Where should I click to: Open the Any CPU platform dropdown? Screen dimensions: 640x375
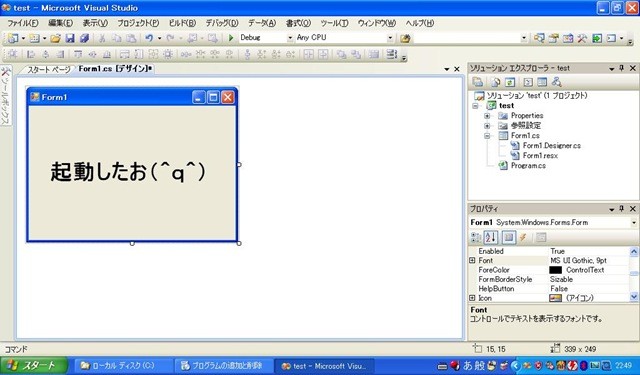click(x=390, y=38)
